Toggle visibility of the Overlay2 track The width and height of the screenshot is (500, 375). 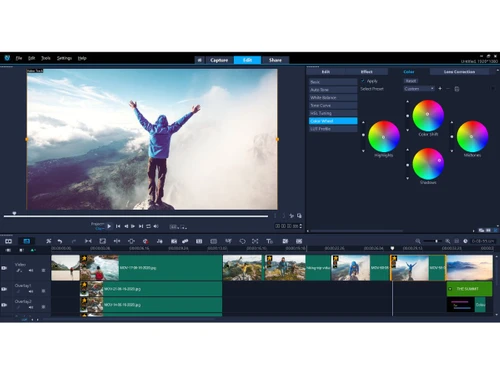pos(4,305)
